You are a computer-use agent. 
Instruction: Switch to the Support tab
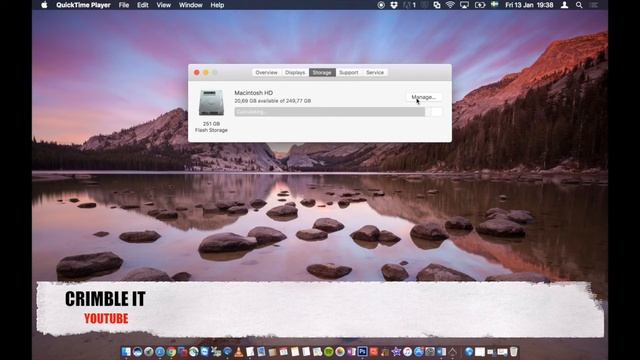coord(349,72)
